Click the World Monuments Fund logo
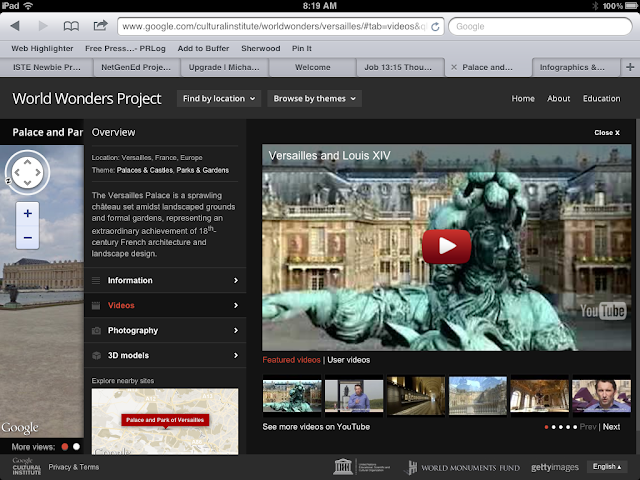Screen dimensions: 640x480 pyautogui.click(x=464, y=467)
